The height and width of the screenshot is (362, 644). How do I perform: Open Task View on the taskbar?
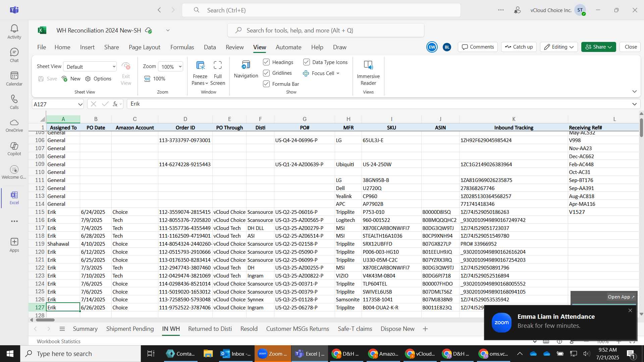151,354
